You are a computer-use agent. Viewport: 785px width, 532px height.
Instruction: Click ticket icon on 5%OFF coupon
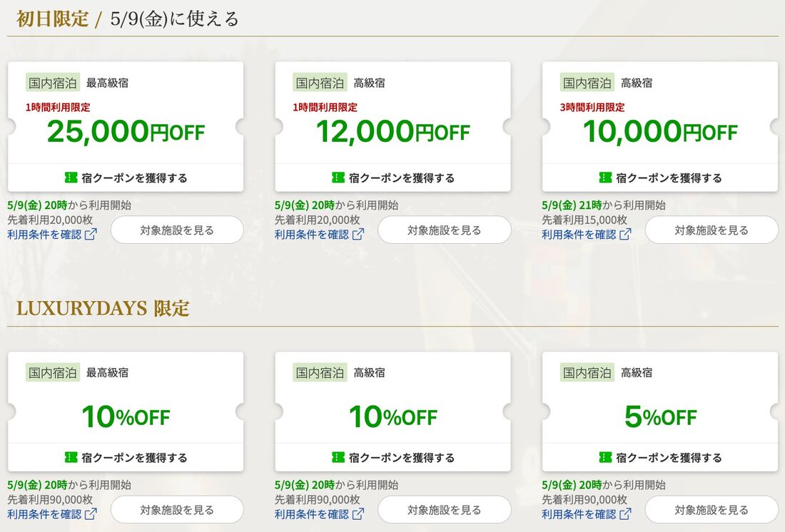click(606, 457)
